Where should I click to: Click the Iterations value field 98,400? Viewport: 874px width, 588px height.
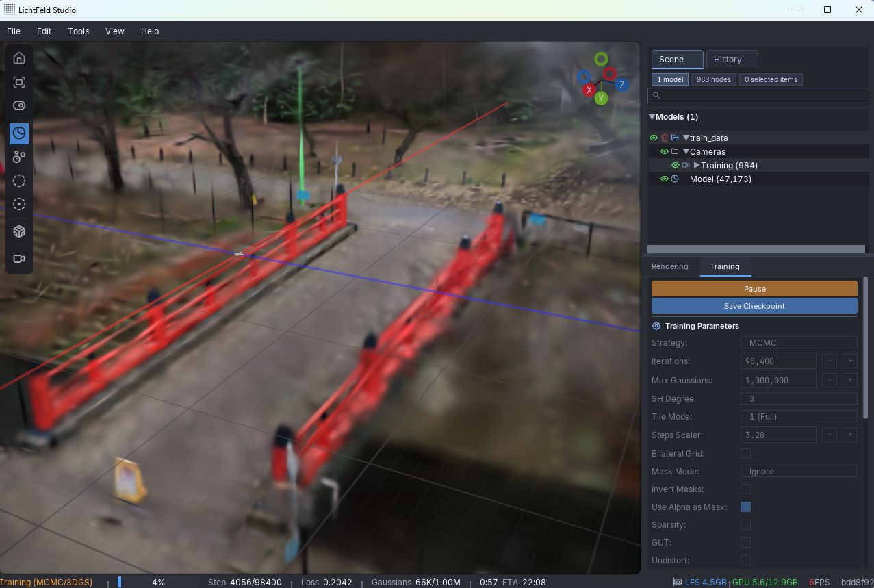778,361
